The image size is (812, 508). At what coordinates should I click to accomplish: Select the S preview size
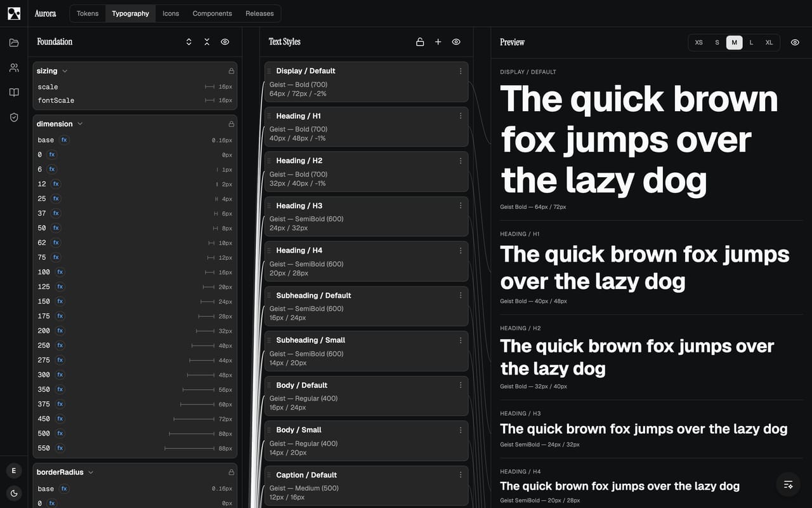(x=717, y=43)
